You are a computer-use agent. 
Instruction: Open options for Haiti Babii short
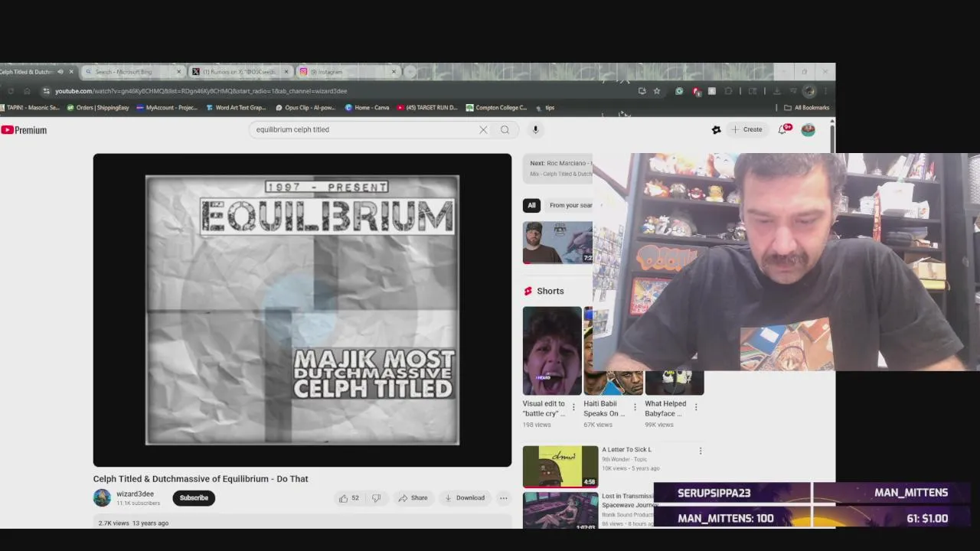pyautogui.click(x=635, y=408)
